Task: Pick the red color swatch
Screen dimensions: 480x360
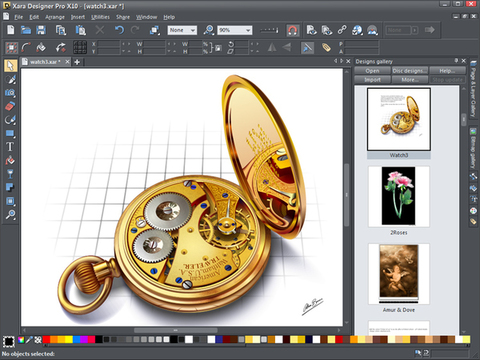Action: [46, 339]
